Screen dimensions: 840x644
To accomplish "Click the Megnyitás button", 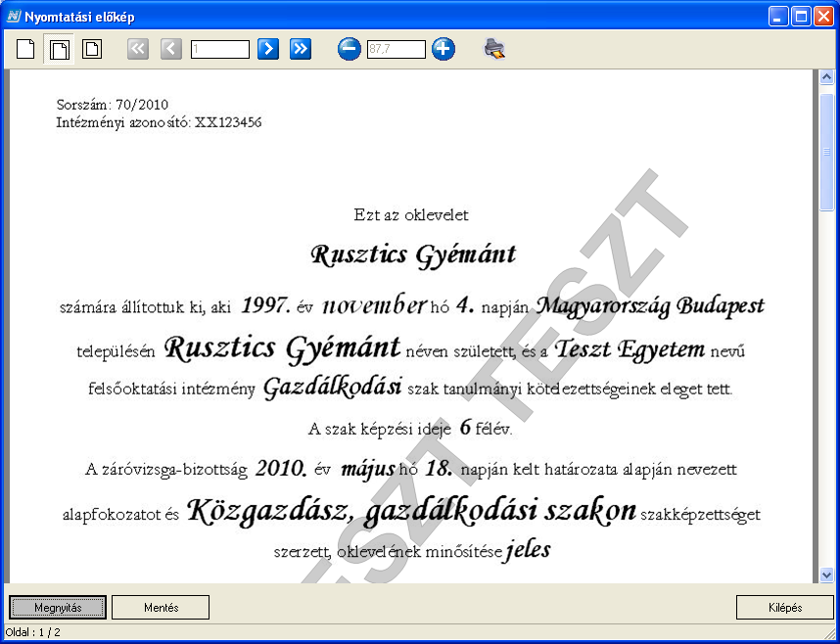I will coord(58,607).
